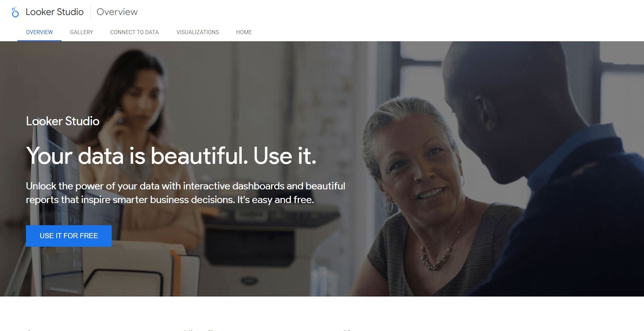Screen dimensions: 644x331
Task: Open the VISUALIZATIONS tab
Action: coord(197,32)
